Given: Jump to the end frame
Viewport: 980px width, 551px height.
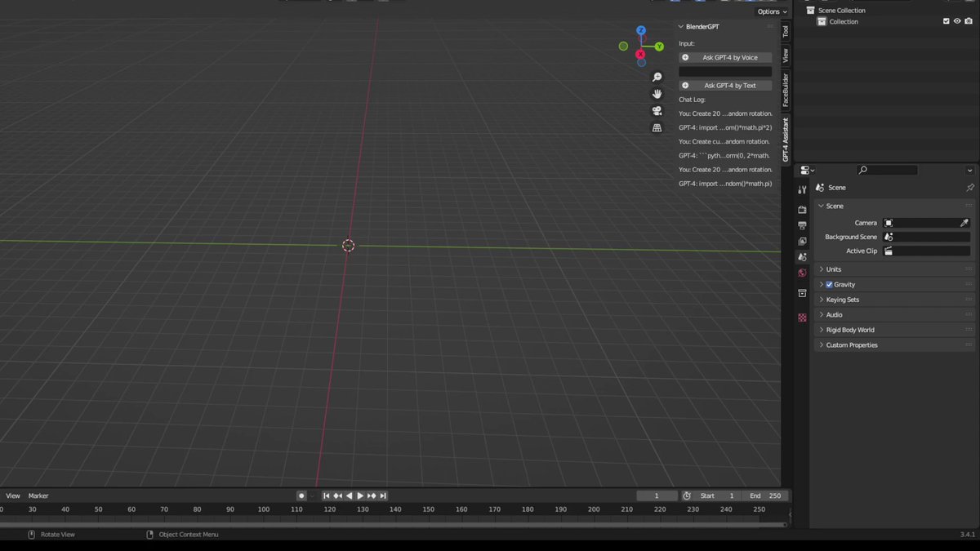Looking at the screenshot, I should click(383, 495).
